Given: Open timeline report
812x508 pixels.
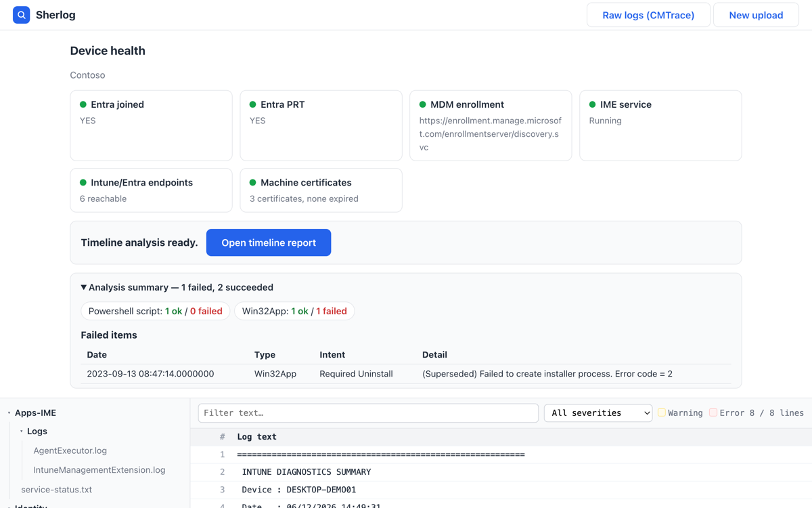Looking at the screenshot, I should pos(269,242).
